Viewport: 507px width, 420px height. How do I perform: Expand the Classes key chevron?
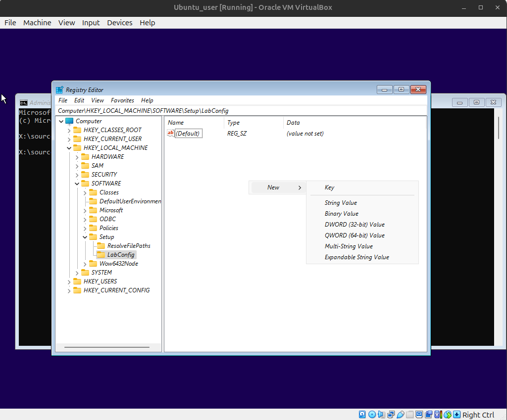click(85, 193)
